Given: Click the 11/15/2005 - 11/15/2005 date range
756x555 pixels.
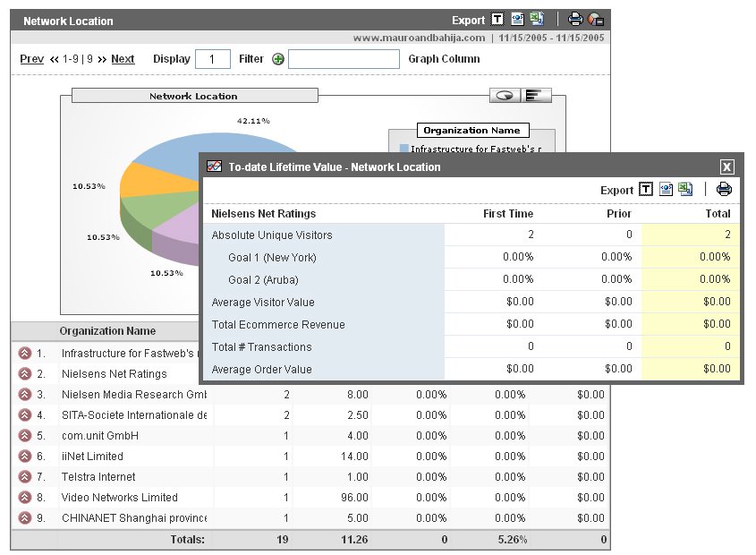Looking at the screenshot, I should point(551,38).
